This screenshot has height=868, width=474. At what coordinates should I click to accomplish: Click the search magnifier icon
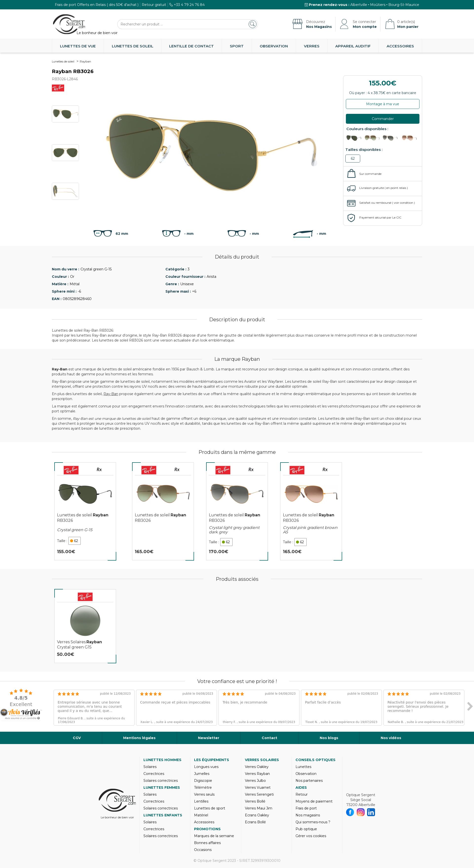click(x=252, y=24)
